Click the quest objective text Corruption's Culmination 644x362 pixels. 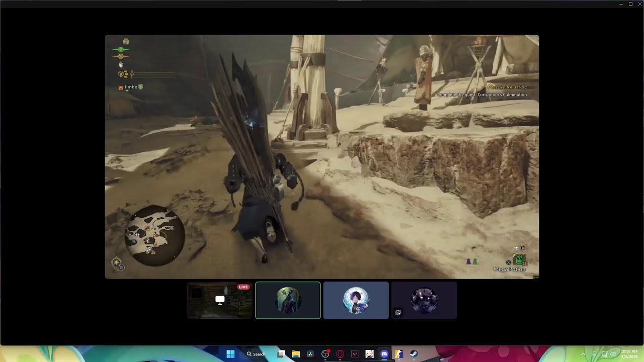482,95
